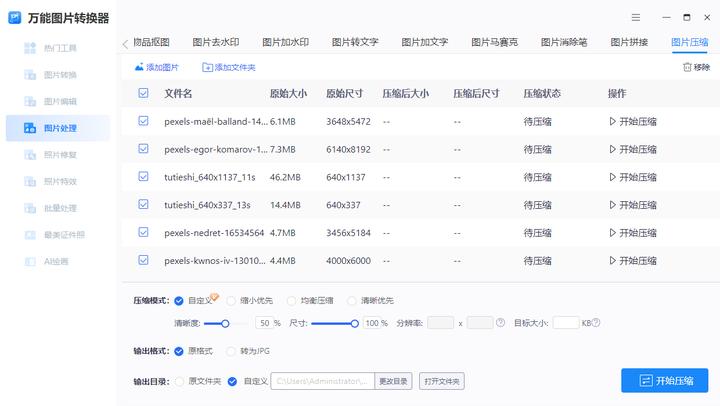Switch to the 图片转文字 tab

[355, 42]
